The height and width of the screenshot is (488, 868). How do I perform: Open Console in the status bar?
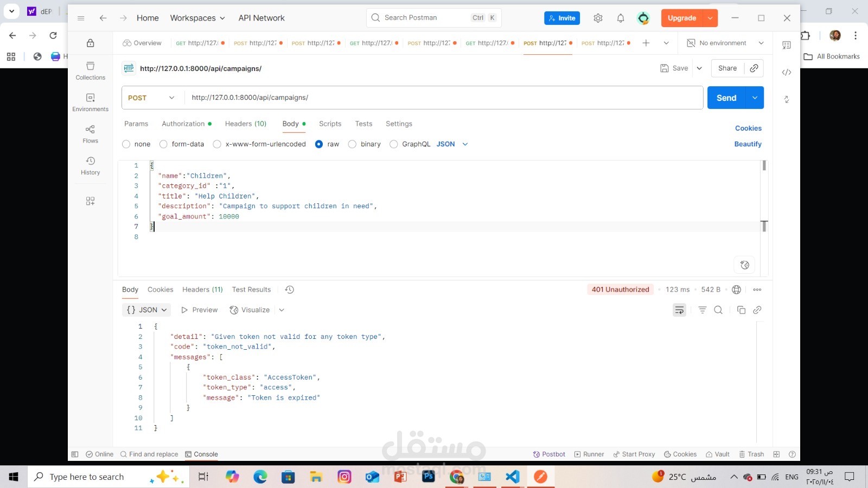tap(202, 454)
